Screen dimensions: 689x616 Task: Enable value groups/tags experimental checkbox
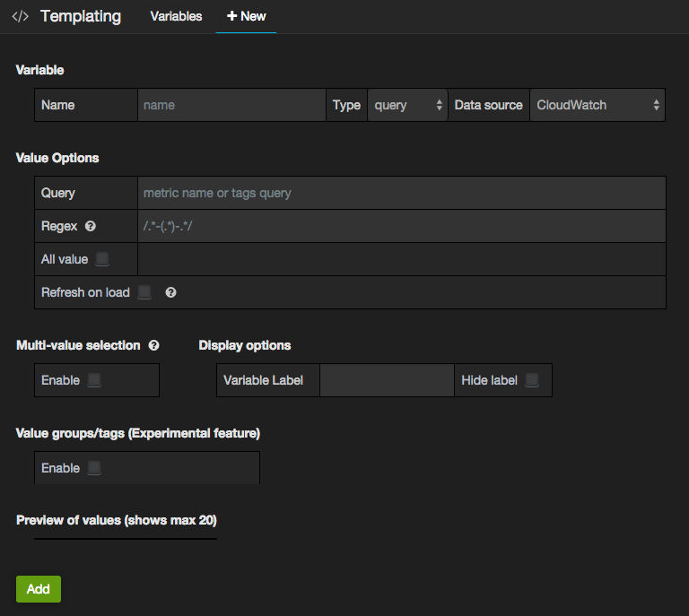(94, 468)
